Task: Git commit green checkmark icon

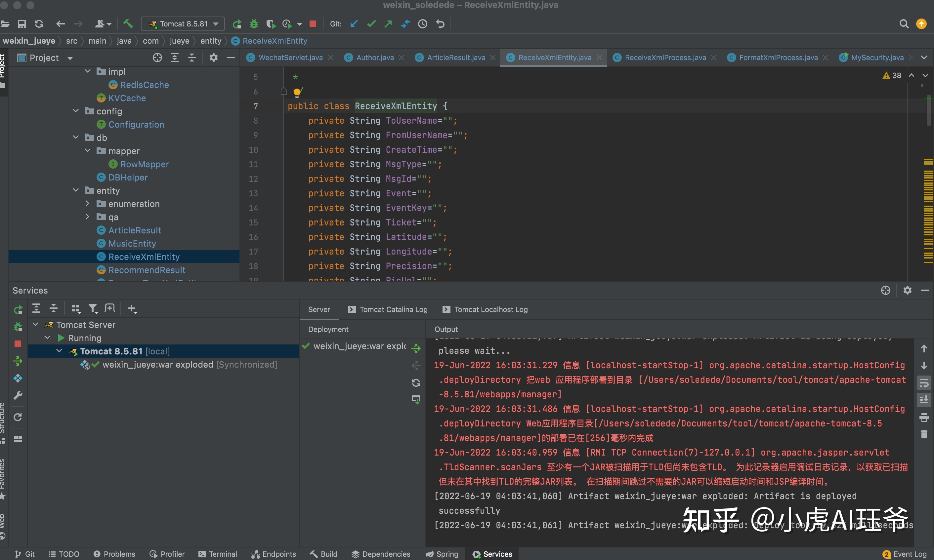Action: point(371,24)
